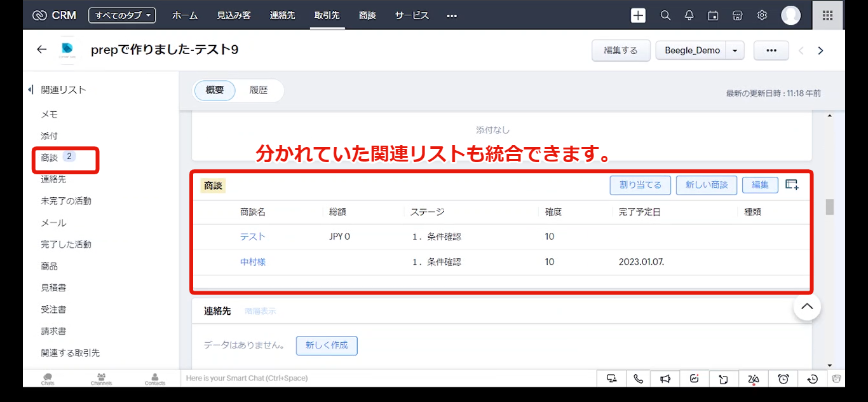Open the settings gear icon
The width and height of the screenshot is (868, 402).
pyautogui.click(x=762, y=15)
